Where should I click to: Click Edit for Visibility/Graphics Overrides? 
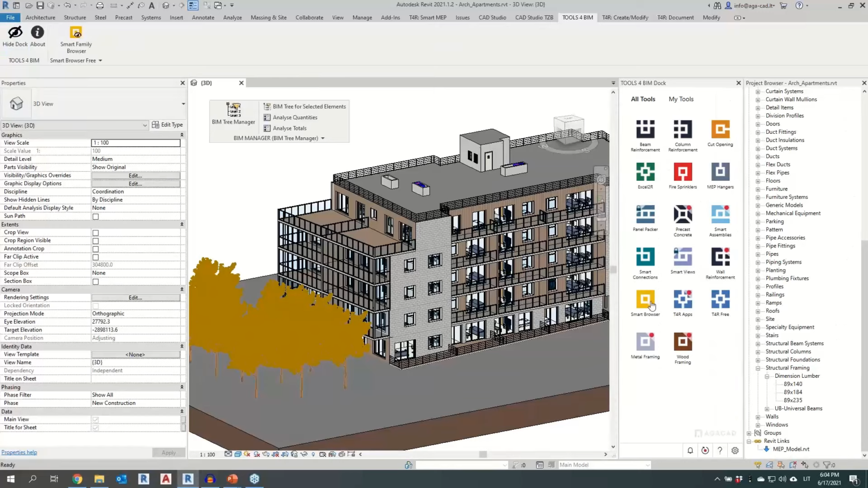coord(136,176)
